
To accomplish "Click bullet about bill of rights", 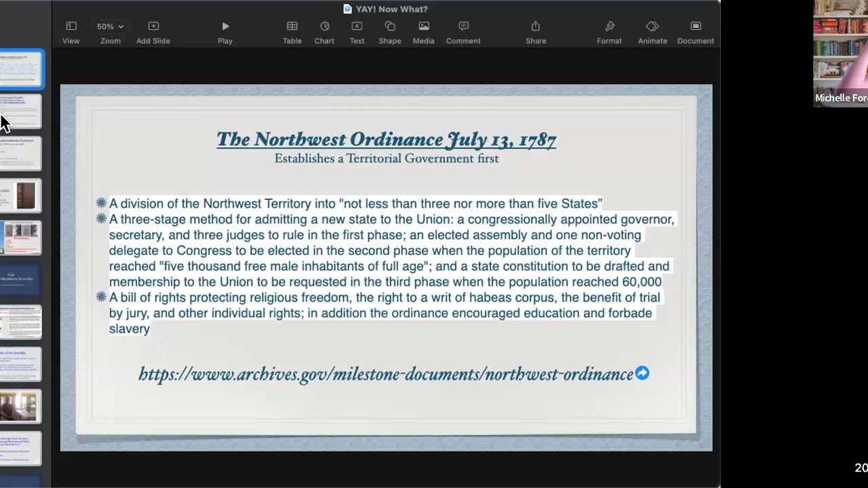I will [x=384, y=312].
